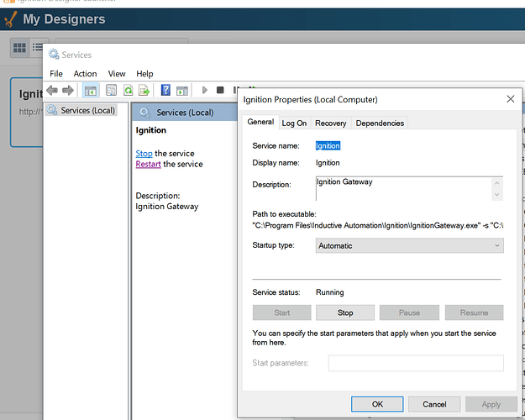
Task: Click Cancel in Ignition Properties
Action: point(434,404)
